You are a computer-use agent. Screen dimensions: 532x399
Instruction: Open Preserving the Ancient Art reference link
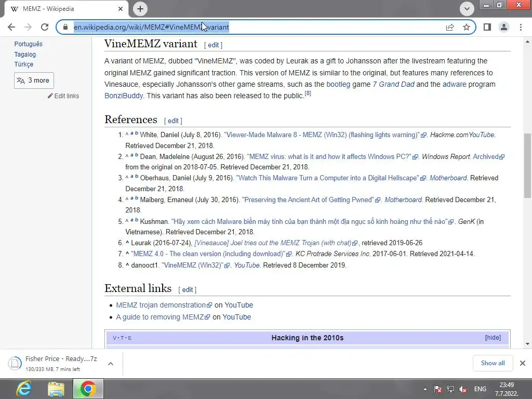pyautogui.click(x=311, y=200)
